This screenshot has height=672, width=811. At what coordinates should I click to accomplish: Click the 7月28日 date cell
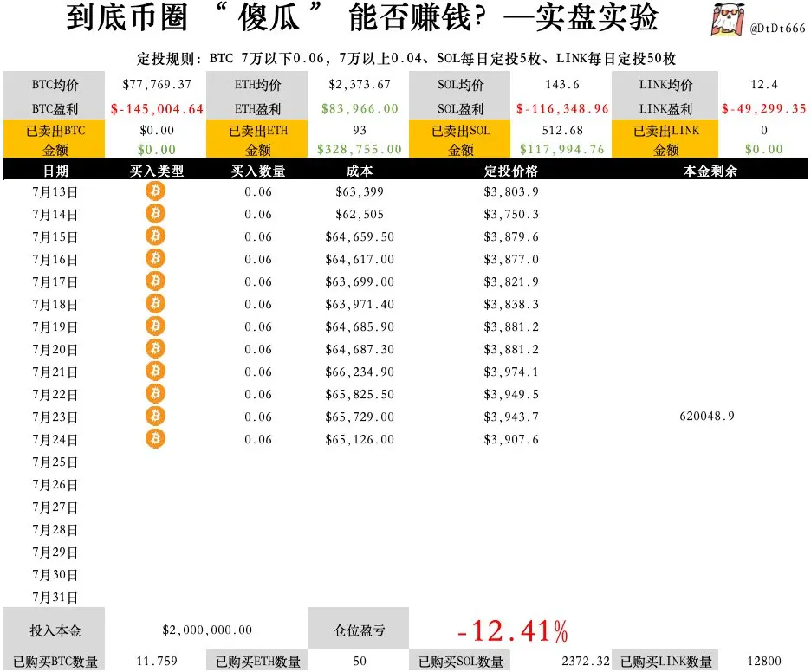click(55, 530)
